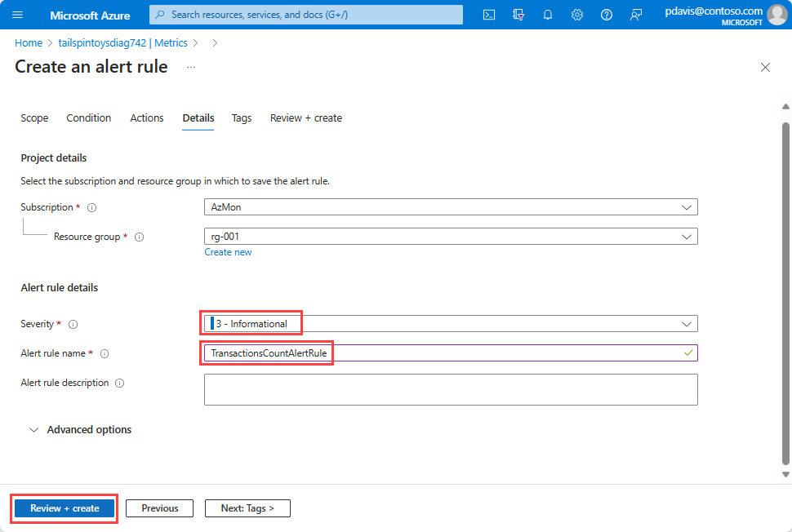Click the Feedback icon in header

coord(635,15)
